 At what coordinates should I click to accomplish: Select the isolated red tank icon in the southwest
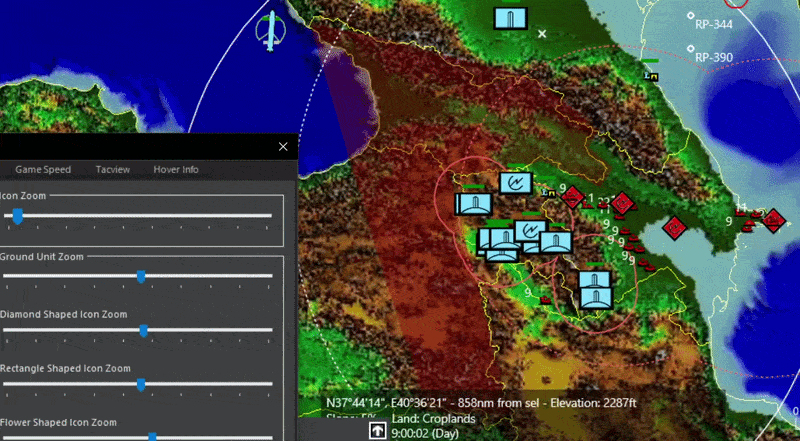click(x=546, y=300)
